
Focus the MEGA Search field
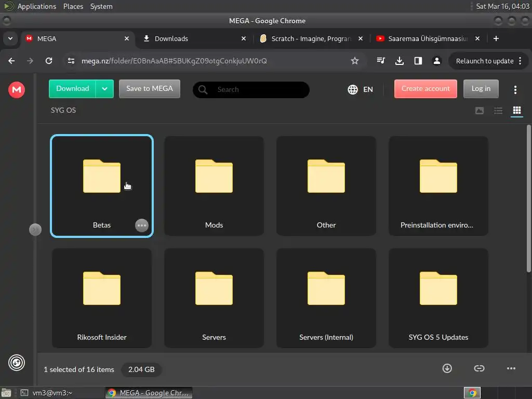(251, 89)
